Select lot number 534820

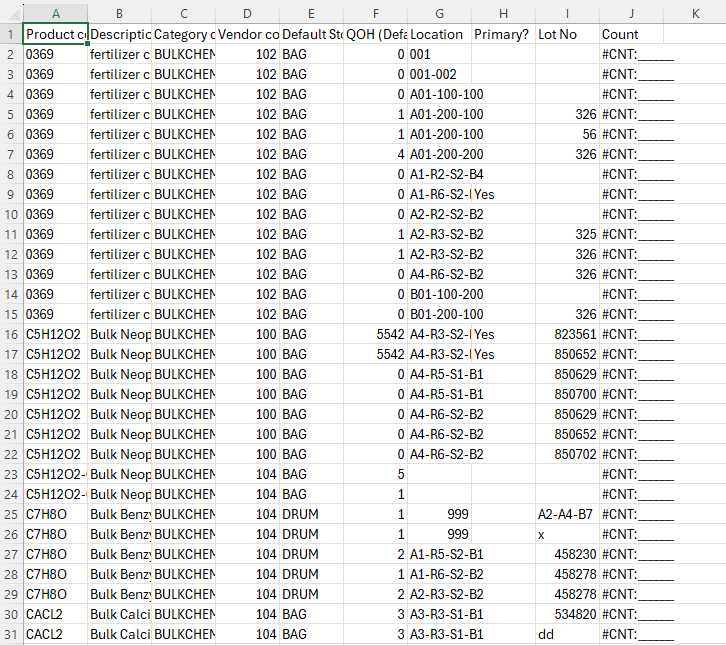(567, 614)
